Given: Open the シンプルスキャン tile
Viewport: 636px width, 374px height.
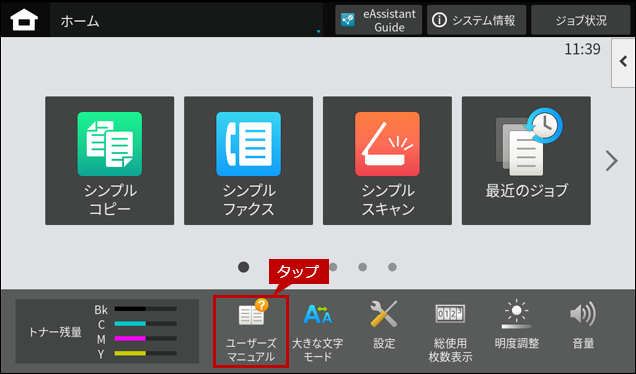Looking at the screenshot, I should click(387, 161).
